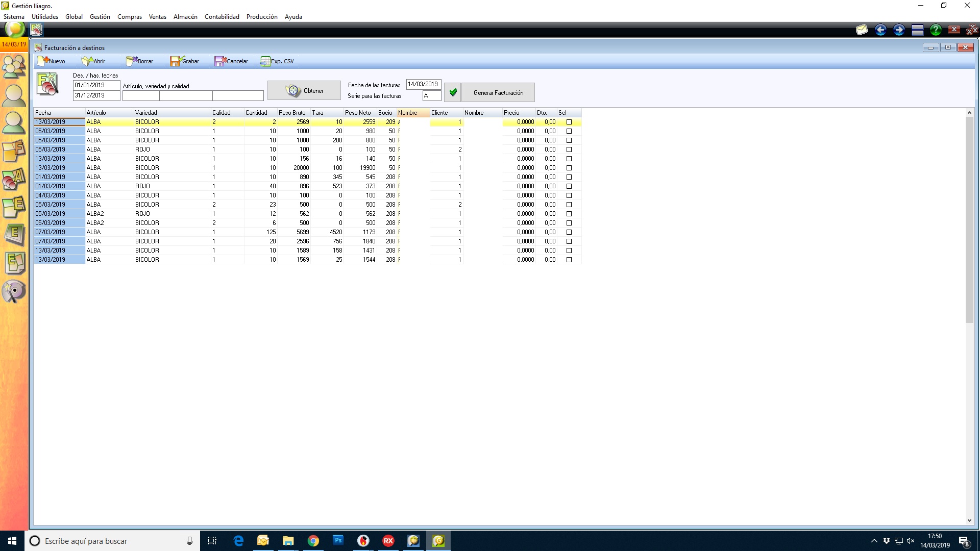Screen dimensions: 980x551
Task: Open Photoshop in the taskbar
Action: 338,541
